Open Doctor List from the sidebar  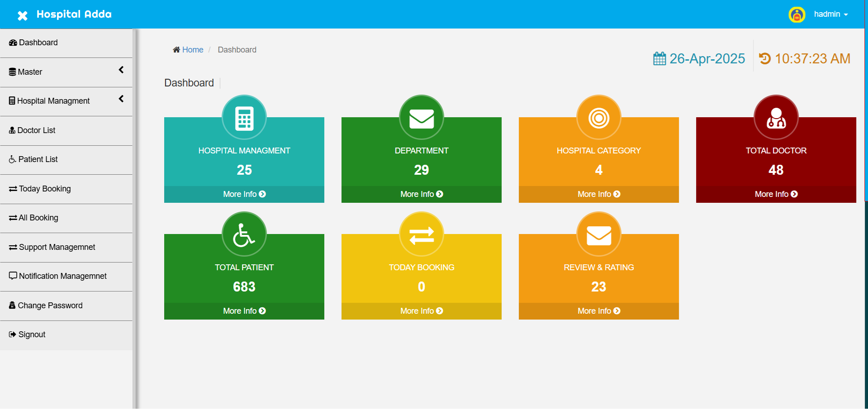36,130
